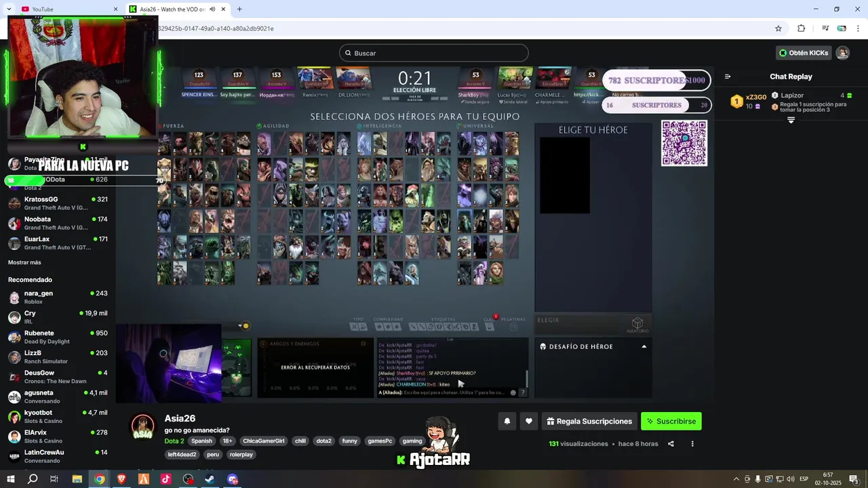Open the Kick notifications bell
Viewport: 868px width, 488px height.
507,421
